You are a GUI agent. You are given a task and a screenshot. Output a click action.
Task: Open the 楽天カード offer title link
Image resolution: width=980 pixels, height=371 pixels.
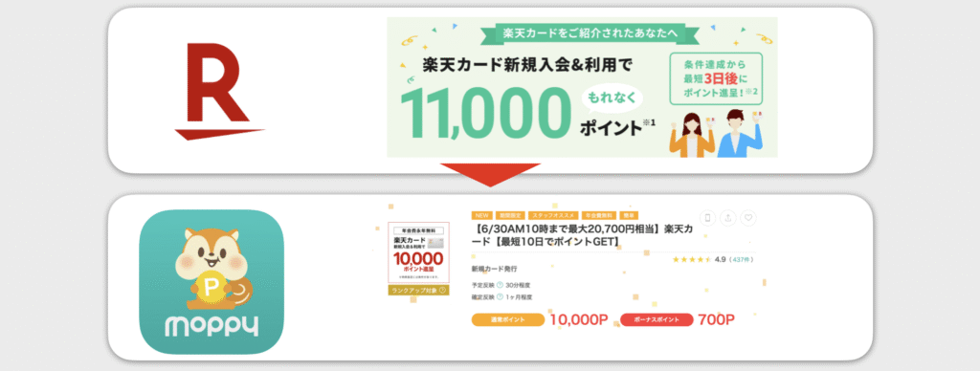click(x=582, y=235)
